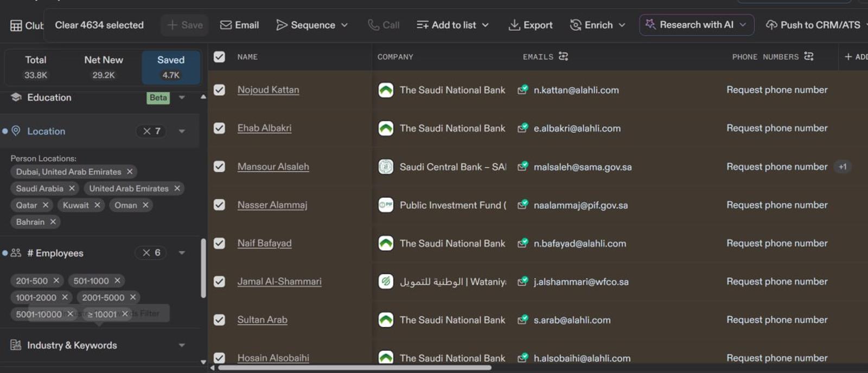Sort by the Company column header
This screenshot has width=868, height=373.
tap(395, 57)
